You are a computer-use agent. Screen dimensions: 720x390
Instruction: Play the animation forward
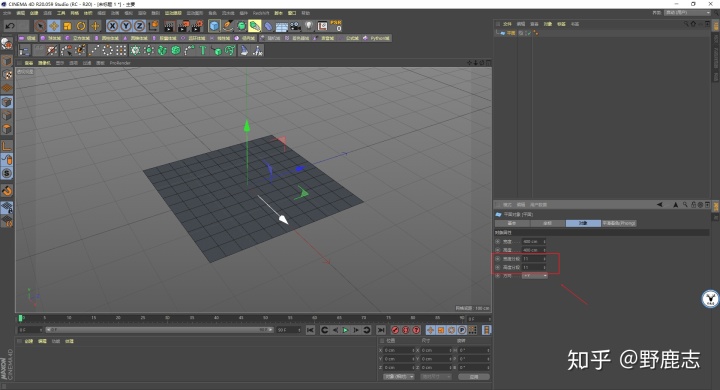point(345,330)
